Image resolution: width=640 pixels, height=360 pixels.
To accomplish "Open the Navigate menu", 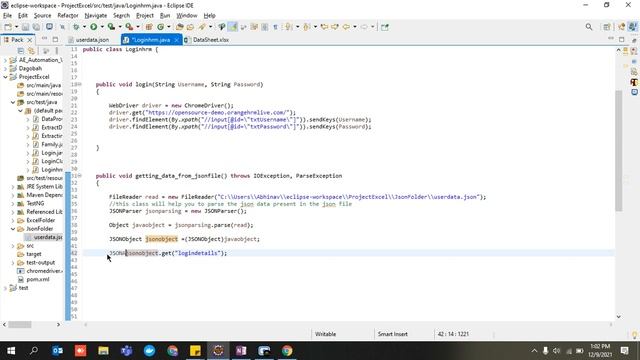I will tap(96, 16).
